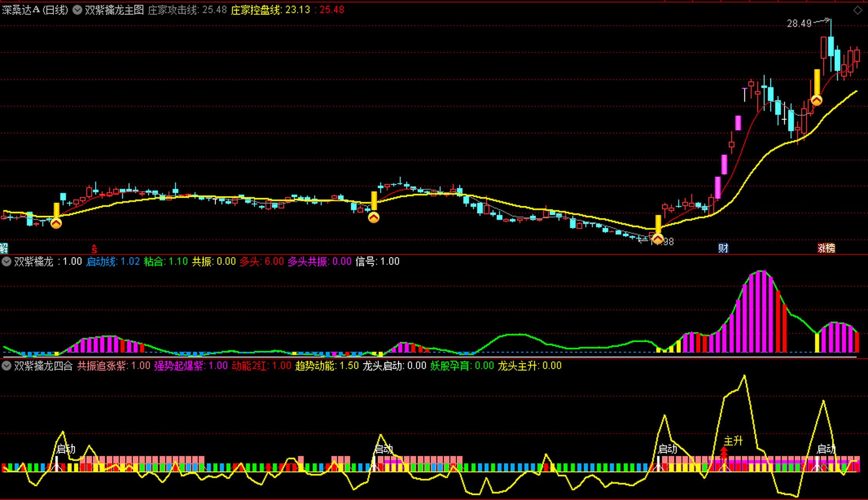868x500 pixels.
Task: Click the rightmost 启动 signal label
Action: 826,449
